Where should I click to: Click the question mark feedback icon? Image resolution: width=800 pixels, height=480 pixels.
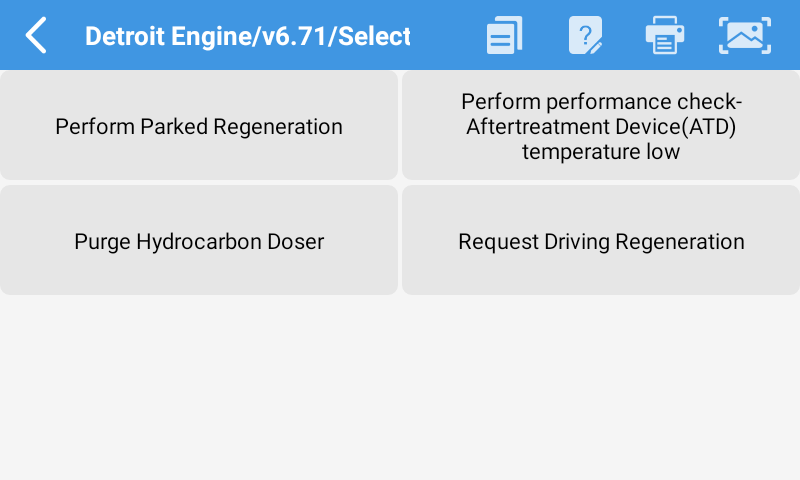pos(585,36)
